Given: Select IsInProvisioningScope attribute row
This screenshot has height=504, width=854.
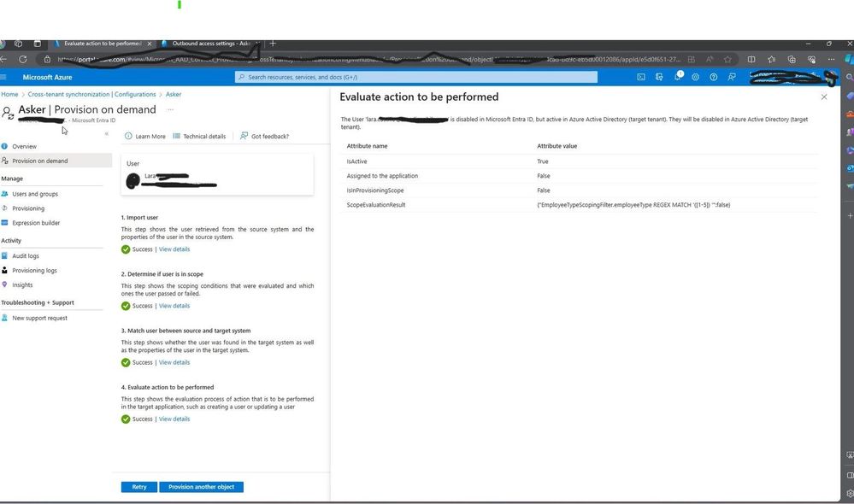Looking at the screenshot, I should tap(581, 190).
